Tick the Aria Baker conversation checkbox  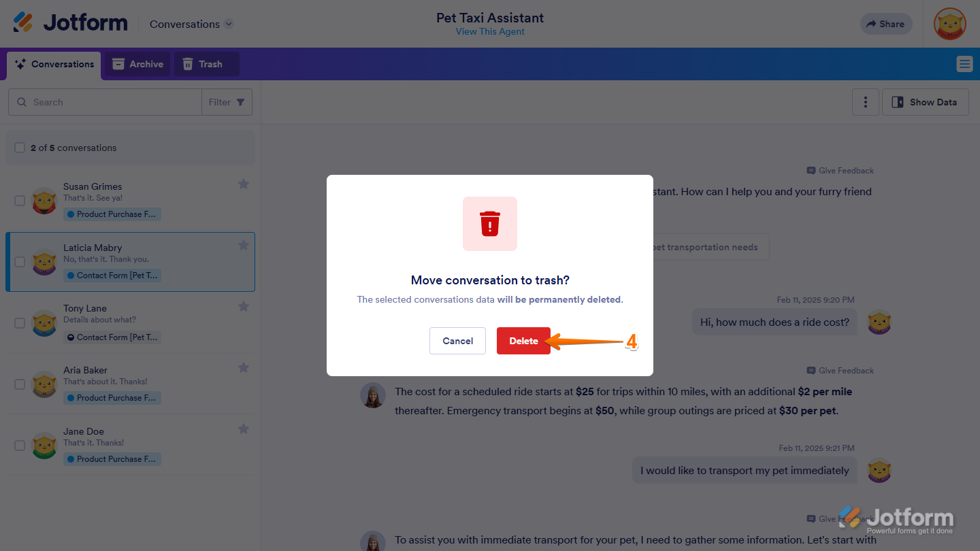pos(20,384)
